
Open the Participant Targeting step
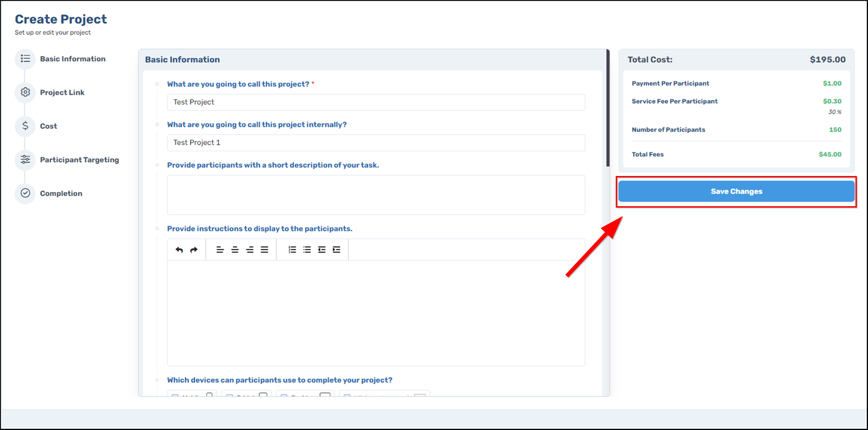click(x=80, y=160)
